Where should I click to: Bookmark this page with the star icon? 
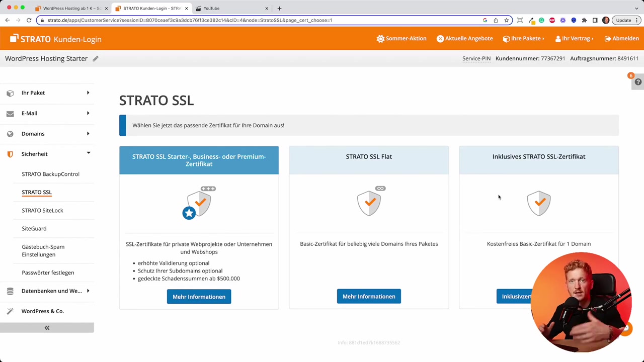(x=507, y=20)
